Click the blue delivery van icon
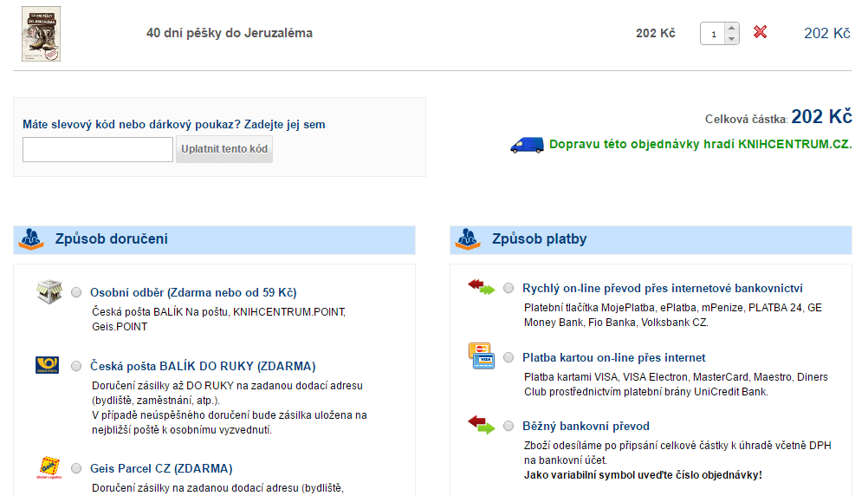 pos(527,145)
